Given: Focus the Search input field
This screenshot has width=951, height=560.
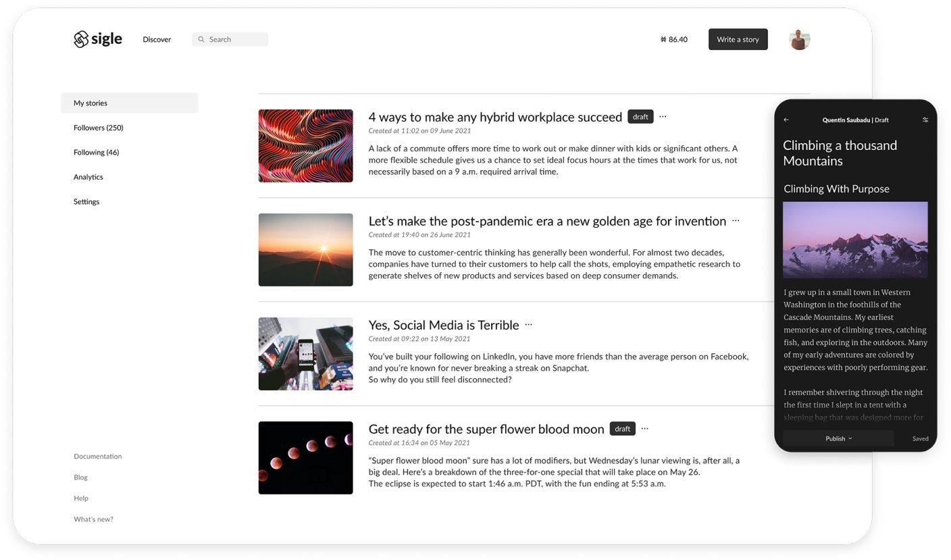Looking at the screenshot, I should pos(230,39).
